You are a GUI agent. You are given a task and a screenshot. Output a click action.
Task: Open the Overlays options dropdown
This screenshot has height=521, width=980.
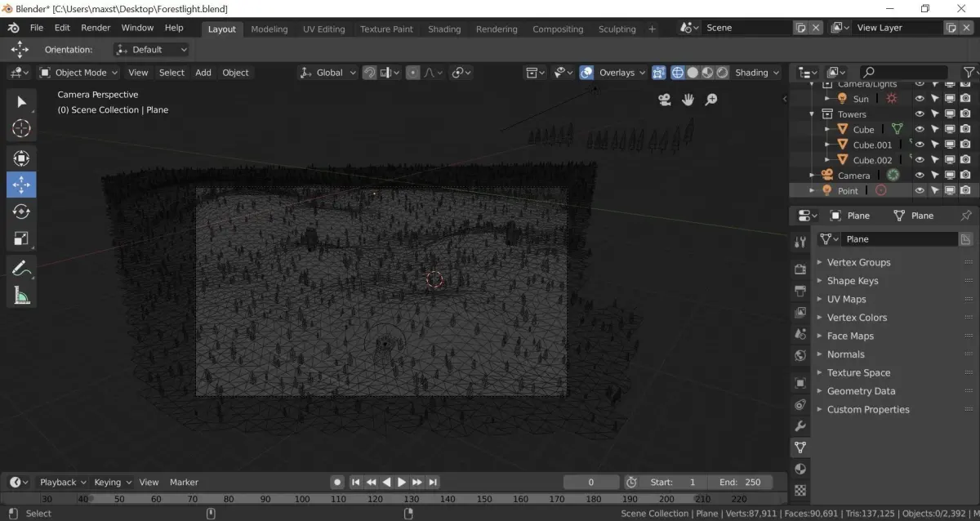point(621,73)
